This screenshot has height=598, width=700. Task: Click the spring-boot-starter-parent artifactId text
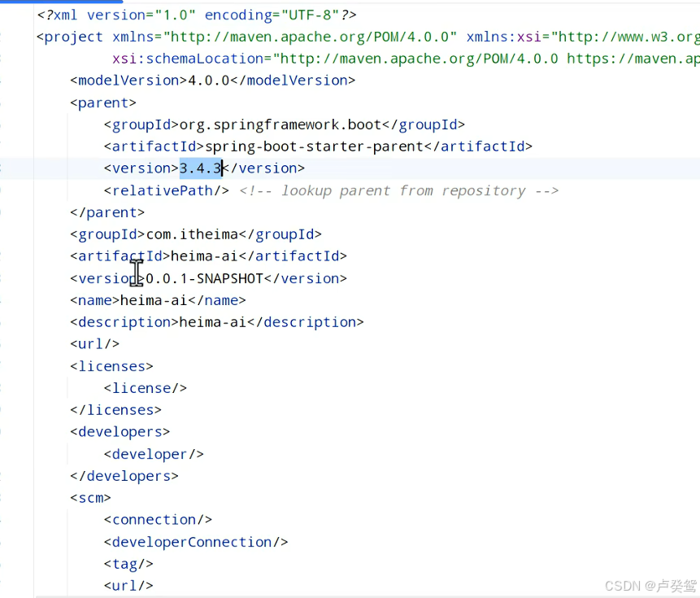(314, 146)
